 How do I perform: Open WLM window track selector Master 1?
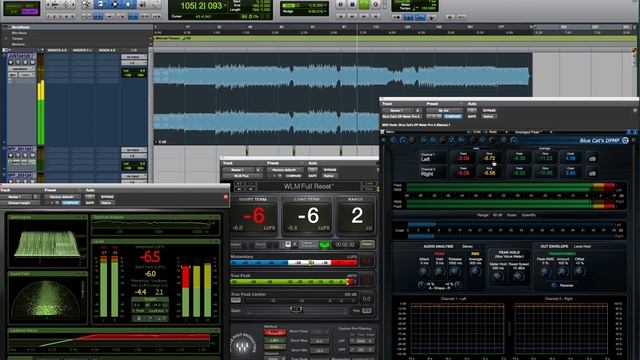pyautogui.click(x=238, y=170)
